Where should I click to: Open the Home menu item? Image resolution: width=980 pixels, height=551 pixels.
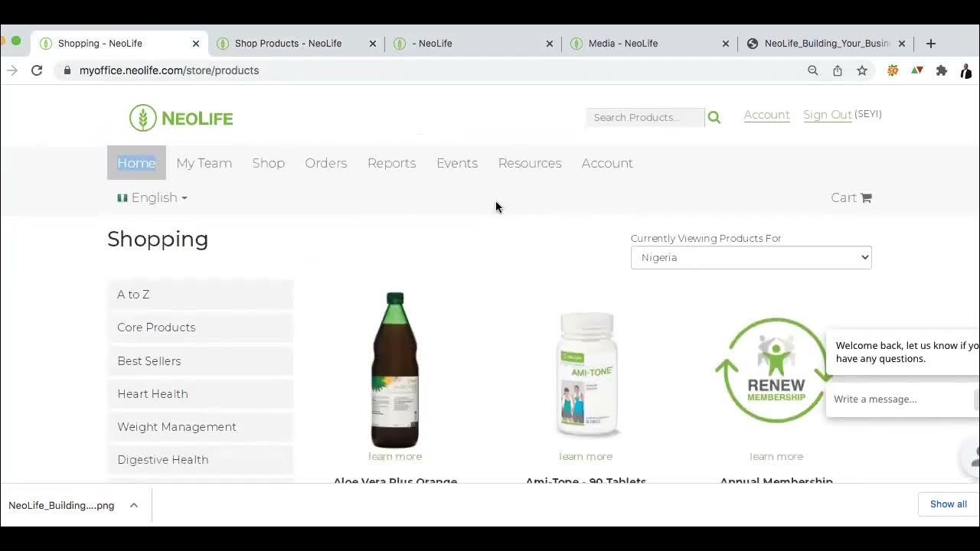pyautogui.click(x=136, y=163)
